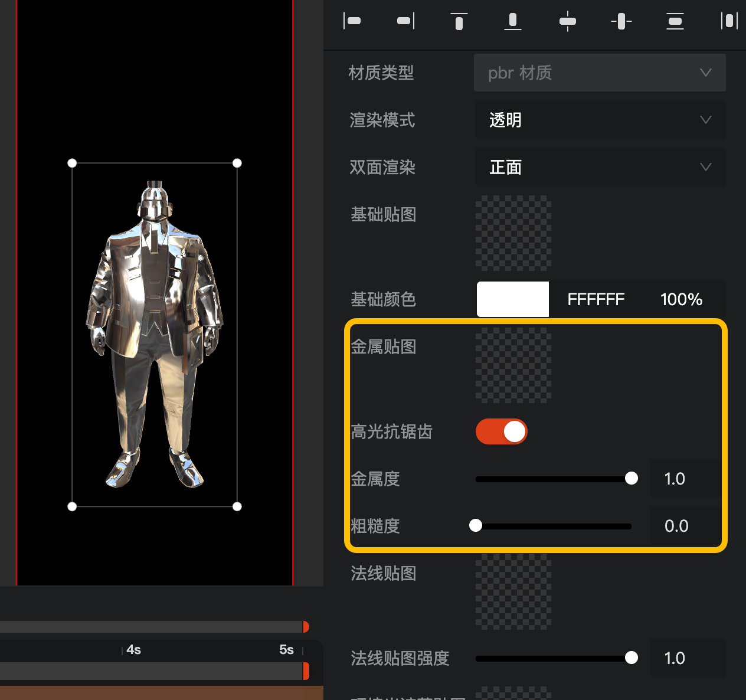Click the 法线贴图强度 slider handle
Image resolution: width=746 pixels, height=700 pixels.
[632, 658]
